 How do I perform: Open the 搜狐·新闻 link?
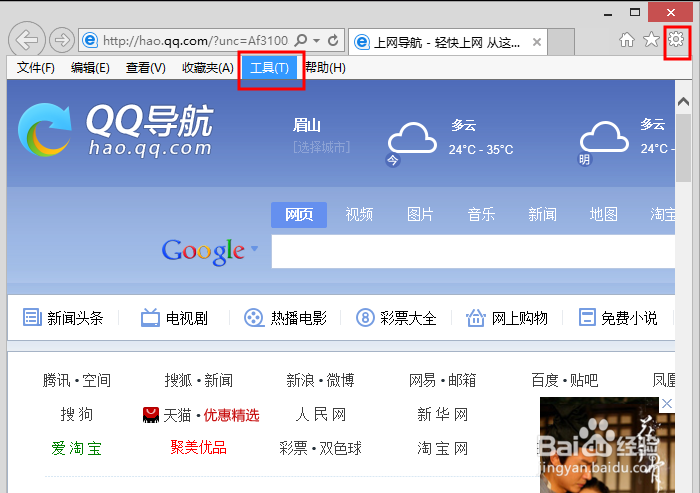199,380
